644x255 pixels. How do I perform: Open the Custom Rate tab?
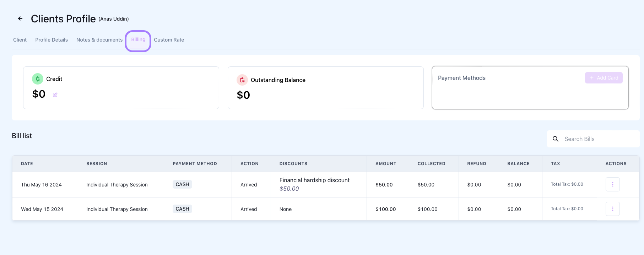tap(169, 40)
